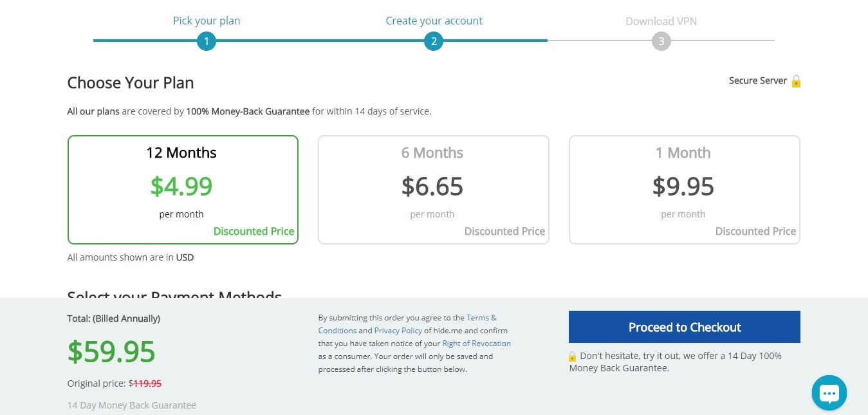
Task: Click the $6.65 price on 6 Months plan
Action: pyautogui.click(x=432, y=186)
